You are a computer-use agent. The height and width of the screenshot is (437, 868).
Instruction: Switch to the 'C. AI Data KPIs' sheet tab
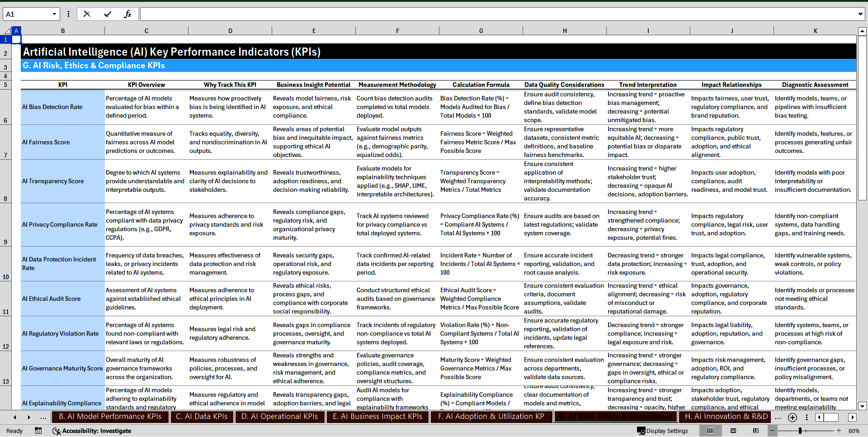(202, 417)
